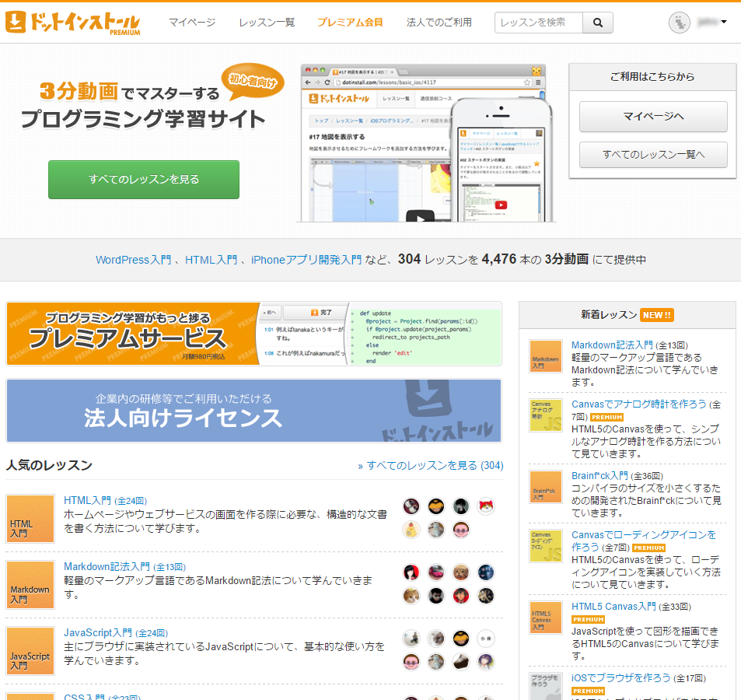
Task: Expand the user account dropdown arrow
Action: (724, 22)
